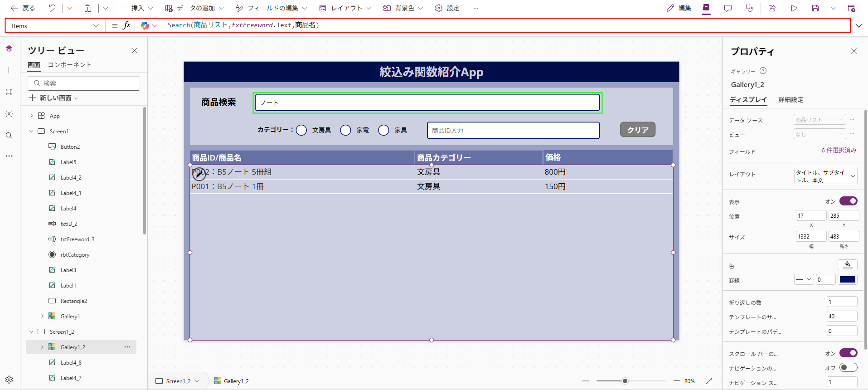Click the 罫線 border color swatch

847,279
